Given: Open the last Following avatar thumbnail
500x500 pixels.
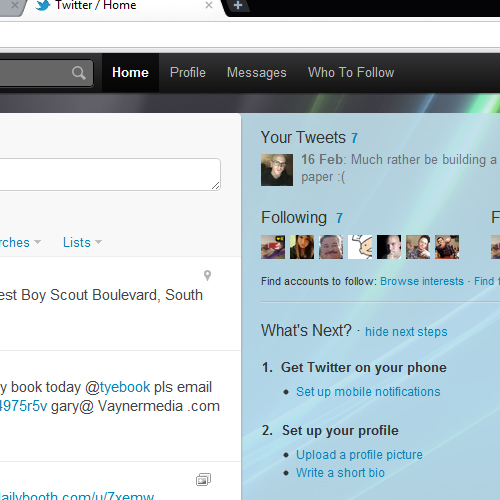Looking at the screenshot, I should click(447, 247).
